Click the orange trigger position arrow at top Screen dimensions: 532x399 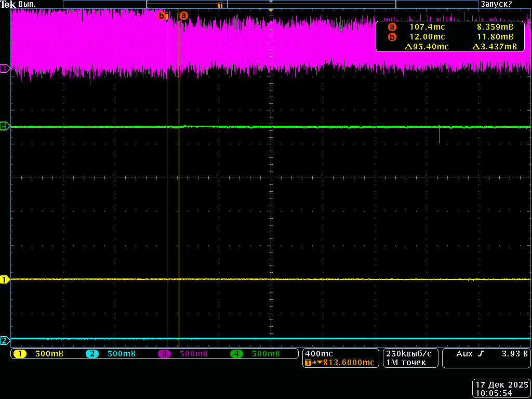pos(270,10)
